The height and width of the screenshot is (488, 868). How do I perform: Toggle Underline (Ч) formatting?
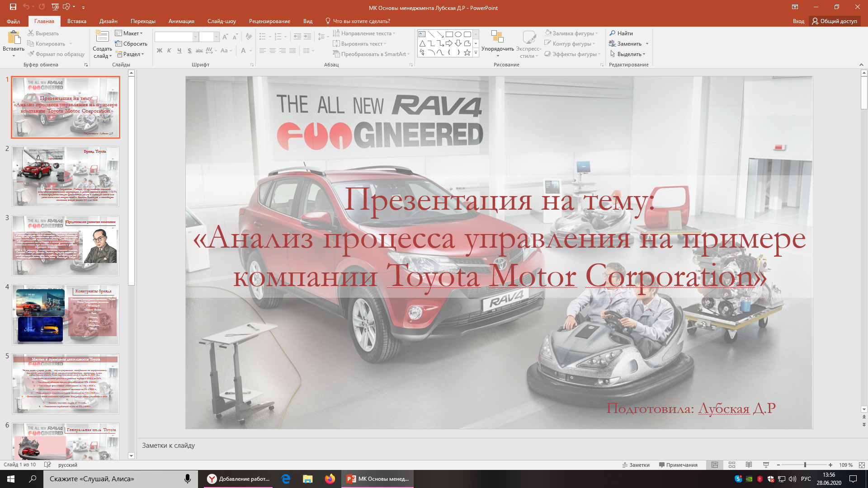tap(179, 51)
